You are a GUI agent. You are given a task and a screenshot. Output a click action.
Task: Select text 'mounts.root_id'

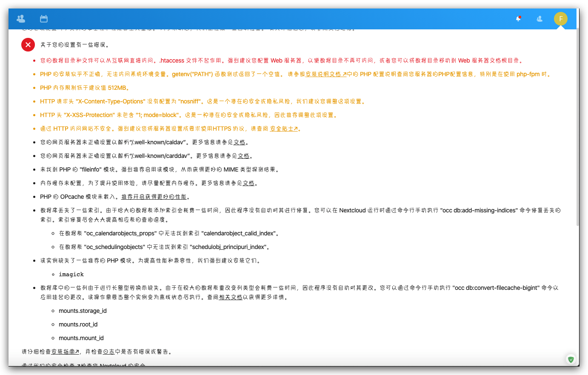(x=78, y=324)
